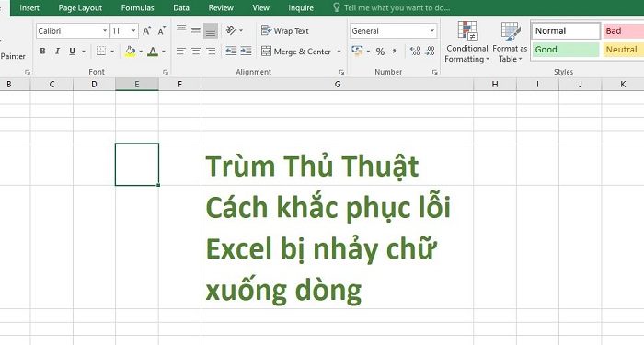Increase font size icon
Image resolution: width=644 pixels, height=345 pixels.
(146, 31)
